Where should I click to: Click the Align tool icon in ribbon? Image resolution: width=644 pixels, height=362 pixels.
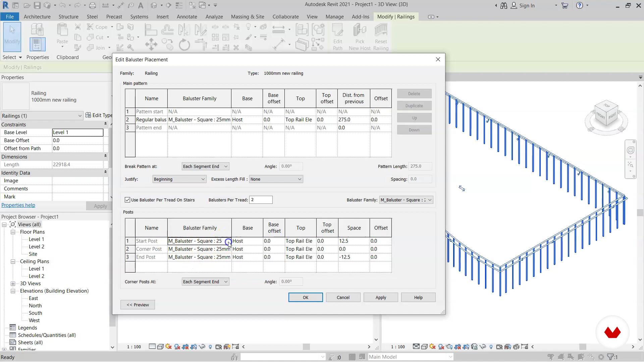151,30
